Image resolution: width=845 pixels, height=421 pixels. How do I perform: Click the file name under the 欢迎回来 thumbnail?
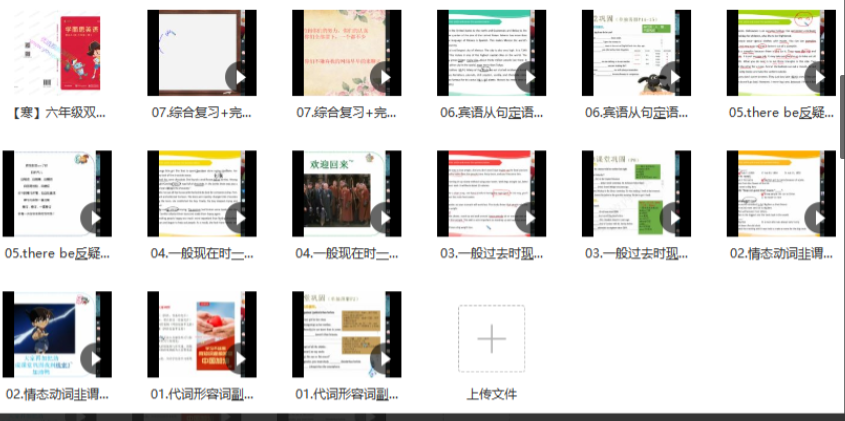[346, 254]
